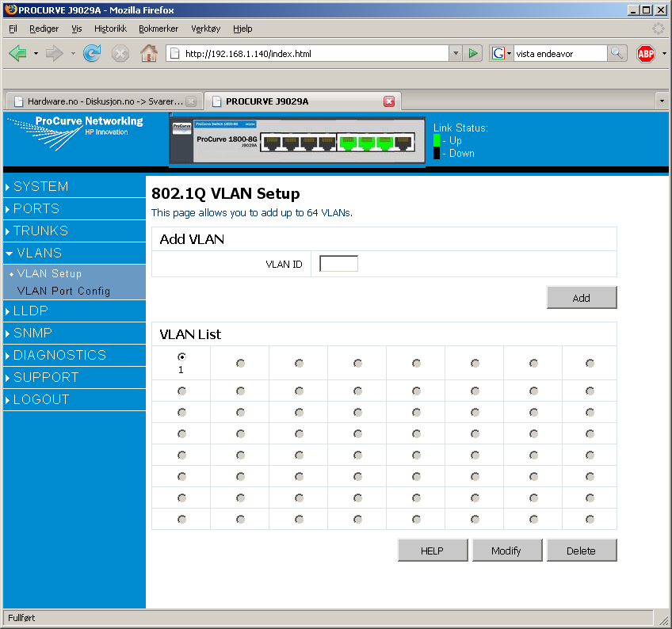
Task: Open the Rediger menu
Action: click(x=44, y=29)
